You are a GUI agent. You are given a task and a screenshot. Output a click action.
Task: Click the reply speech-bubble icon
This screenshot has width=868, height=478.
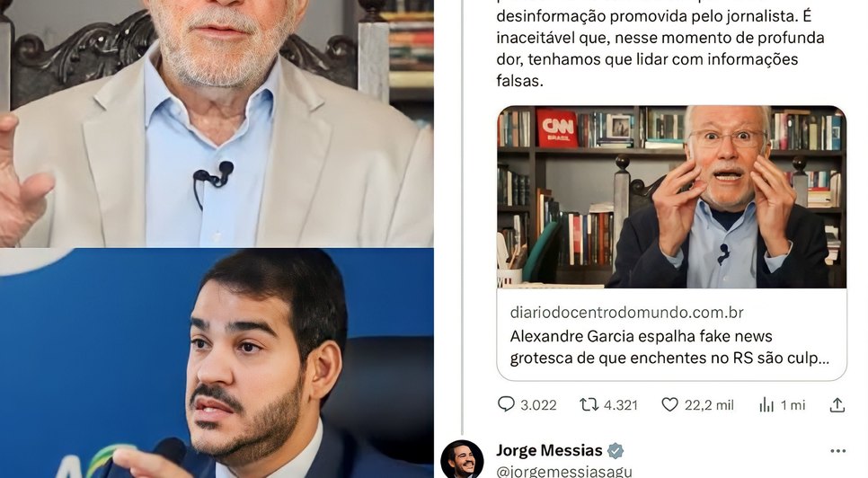pos(506,404)
